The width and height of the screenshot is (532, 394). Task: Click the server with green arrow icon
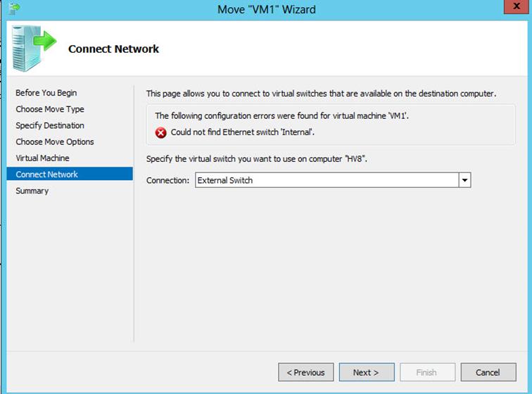34,49
